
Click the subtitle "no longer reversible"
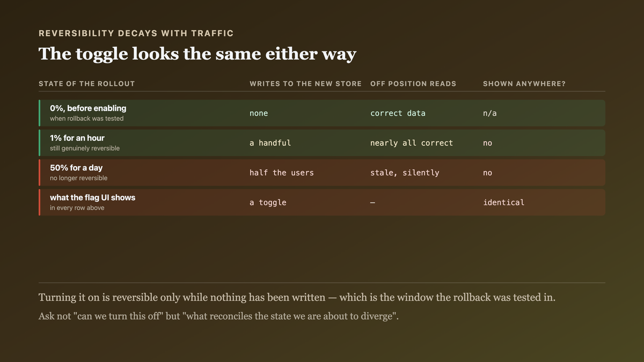pyautogui.click(x=78, y=178)
